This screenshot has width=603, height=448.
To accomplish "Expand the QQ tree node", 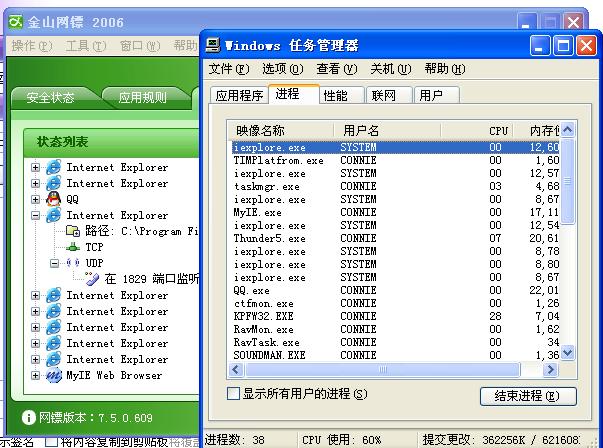I will tap(35, 199).
